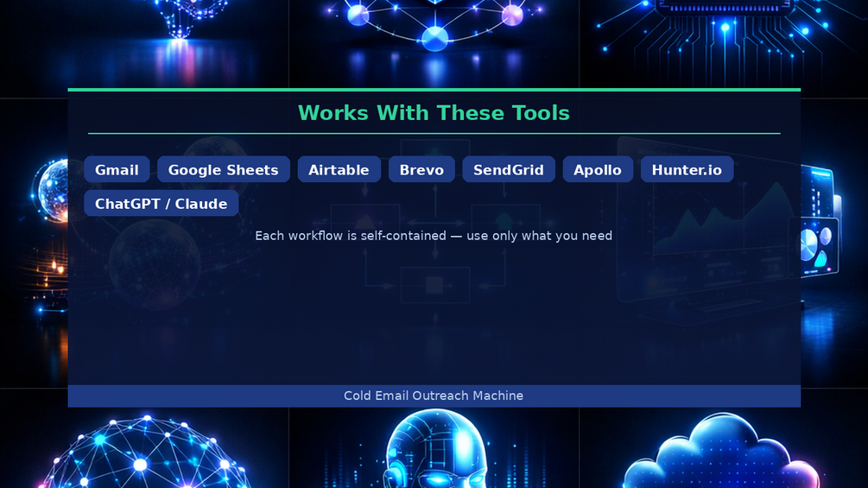Select the Google Sheets badge
Screen dimensions: 868x488
coord(223,169)
